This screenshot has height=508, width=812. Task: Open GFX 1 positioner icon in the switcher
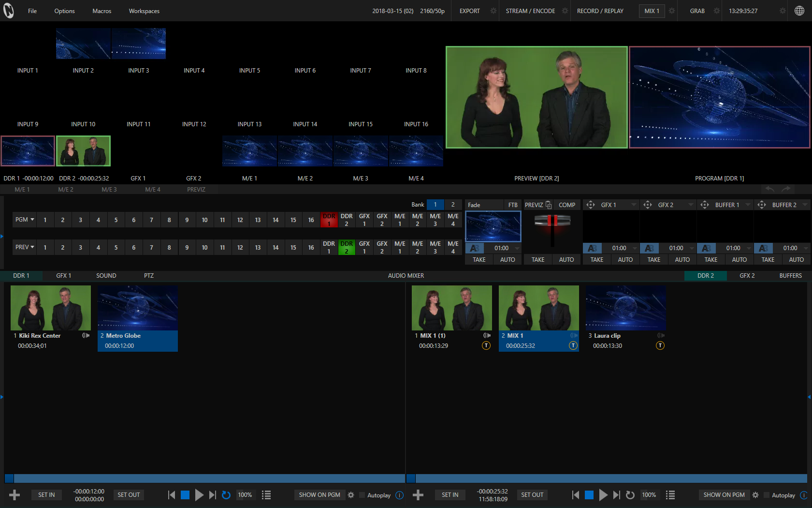590,205
